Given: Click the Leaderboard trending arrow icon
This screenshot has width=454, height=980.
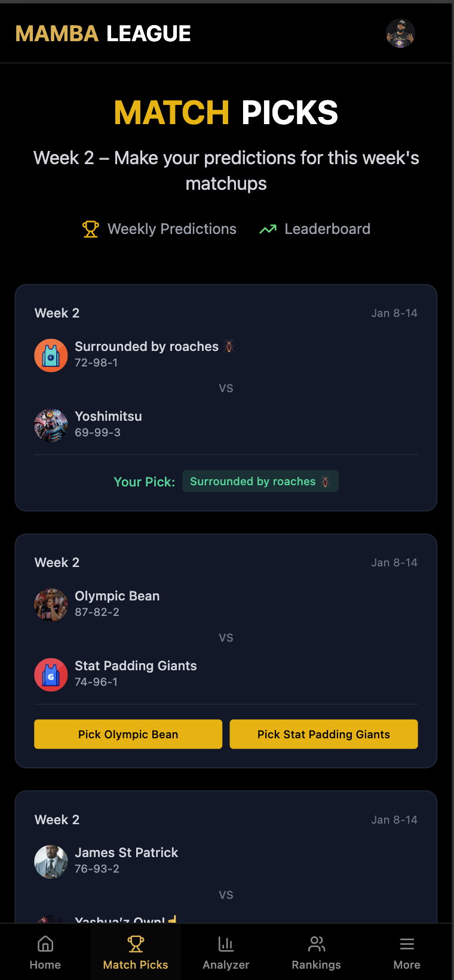Looking at the screenshot, I should tap(268, 229).
